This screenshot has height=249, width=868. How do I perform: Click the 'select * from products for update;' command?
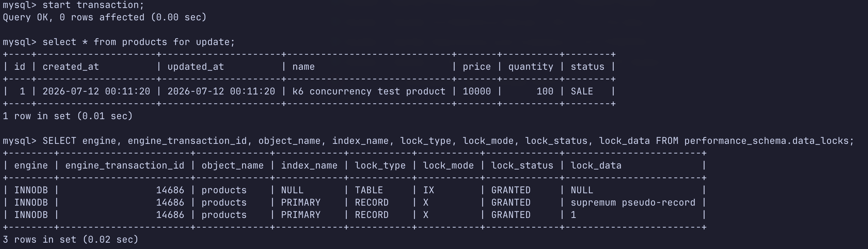click(x=139, y=42)
